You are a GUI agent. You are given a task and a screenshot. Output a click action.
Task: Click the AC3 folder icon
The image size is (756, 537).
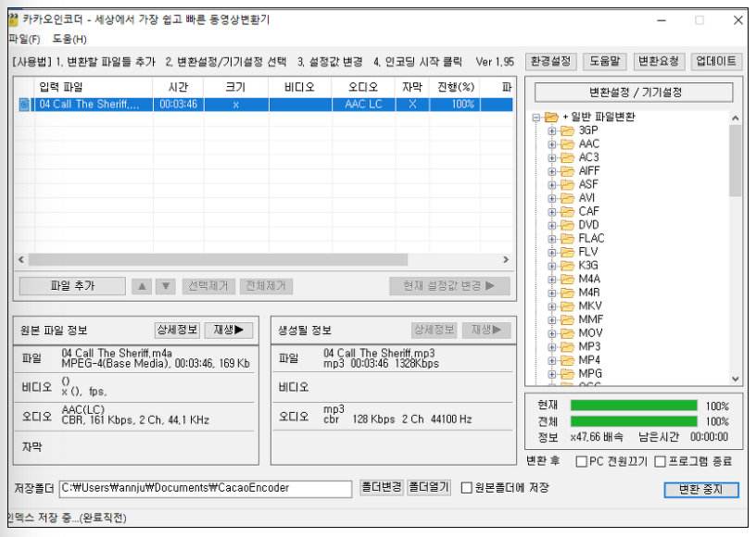point(567,157)
